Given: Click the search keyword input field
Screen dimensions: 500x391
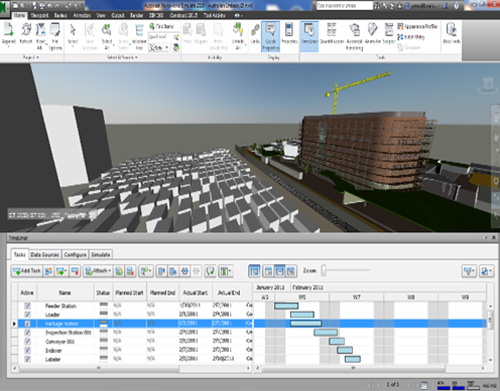Looking at the screenshot, I should point(344,5).
